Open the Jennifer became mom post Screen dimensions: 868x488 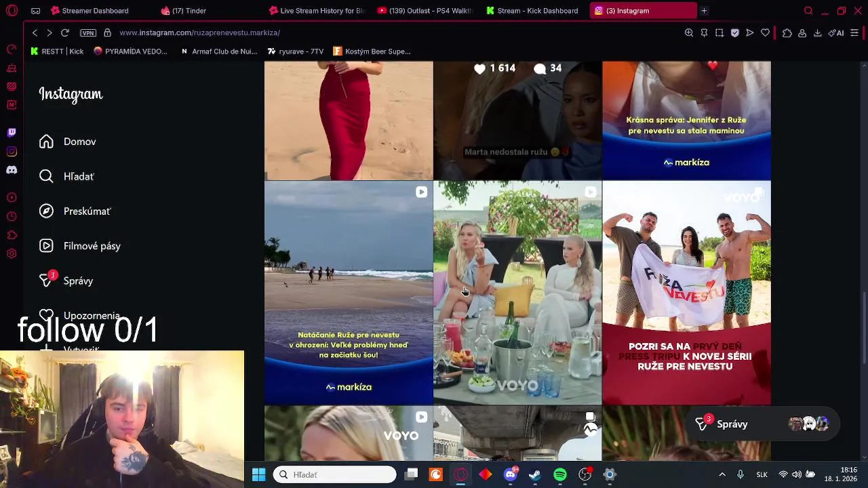click(686, 121)
